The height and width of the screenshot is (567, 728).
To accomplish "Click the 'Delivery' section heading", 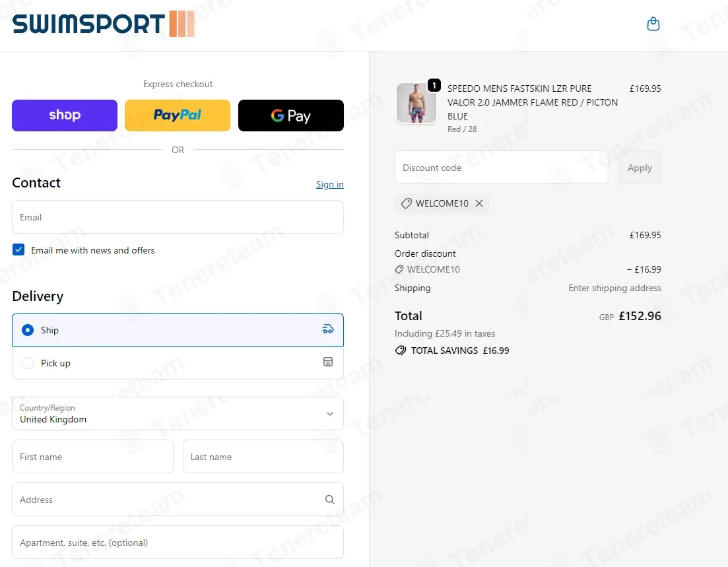I will click(x=38, y=296).
